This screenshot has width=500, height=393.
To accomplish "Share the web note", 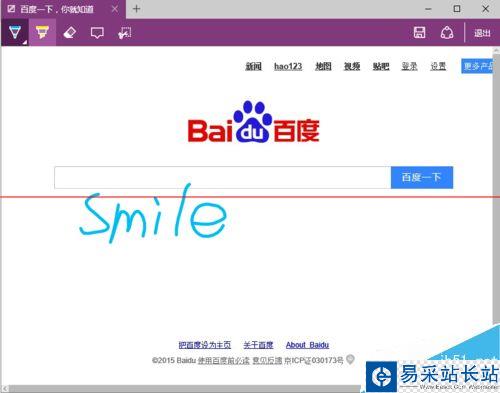I will pos(447,33).
